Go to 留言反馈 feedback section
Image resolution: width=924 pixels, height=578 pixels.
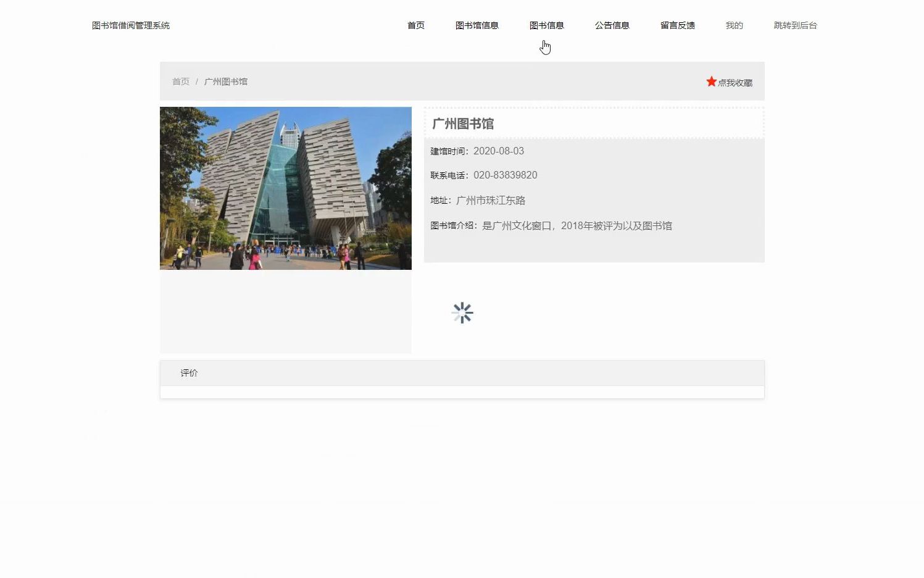point(677,25)
